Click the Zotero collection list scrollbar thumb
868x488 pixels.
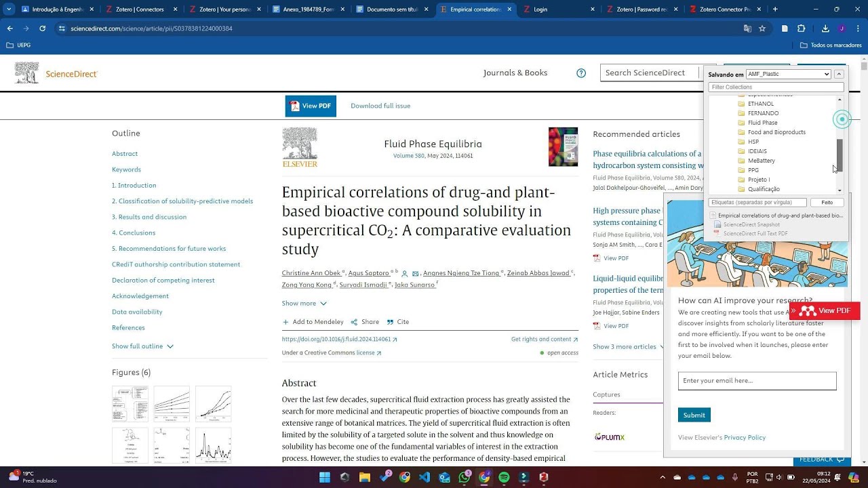tap(840, 155)
